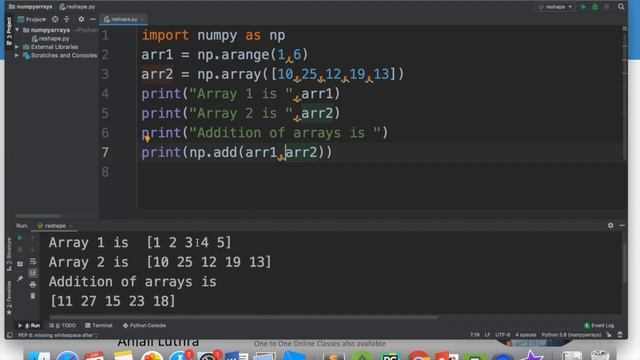This screenshot has height=360, width=640.
Task: Open the App Store from the Dock
Action: click(x=180, y=356)
